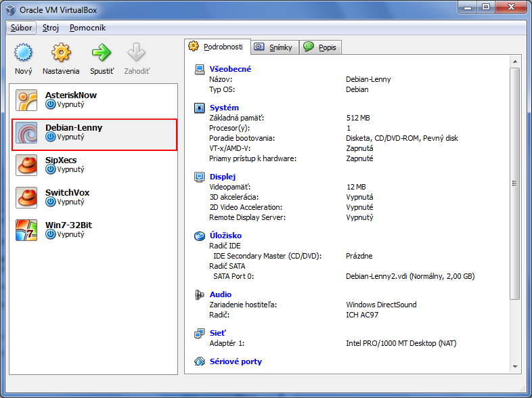This screenshot has width=532, height=398.
Task: Click the VirtualBox cube icon in title bar
Action: [x=11, y=10]
